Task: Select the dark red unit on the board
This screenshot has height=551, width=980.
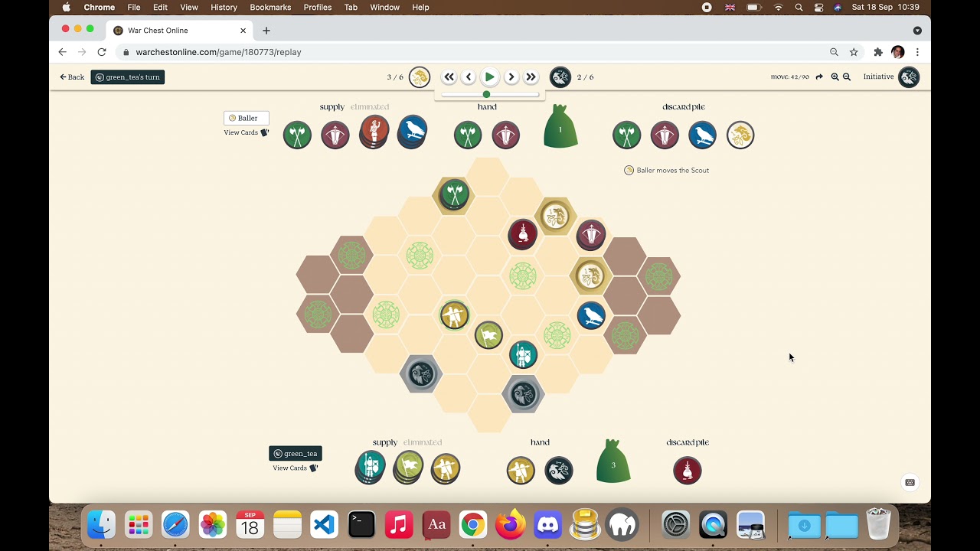Action: tap(523, 234)
